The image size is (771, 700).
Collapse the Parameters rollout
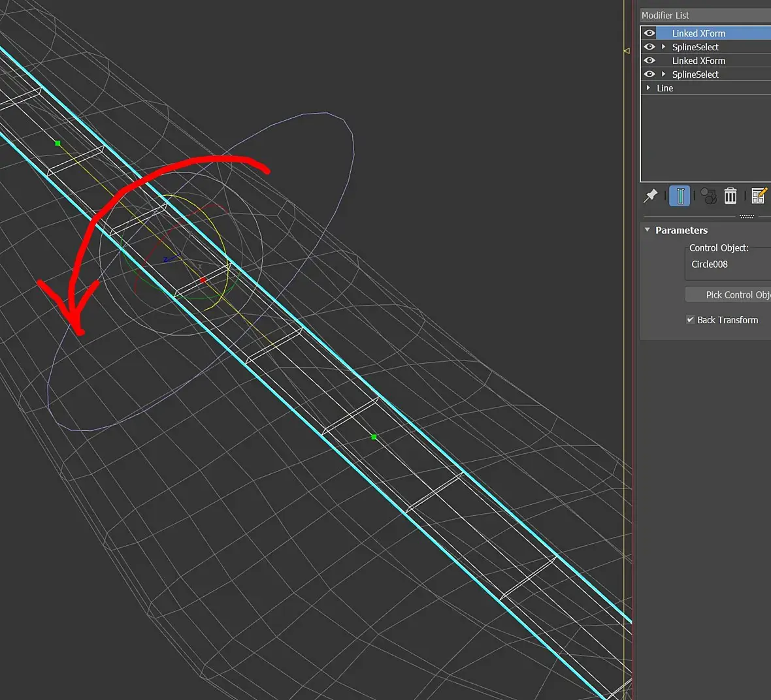pos(647,230)
